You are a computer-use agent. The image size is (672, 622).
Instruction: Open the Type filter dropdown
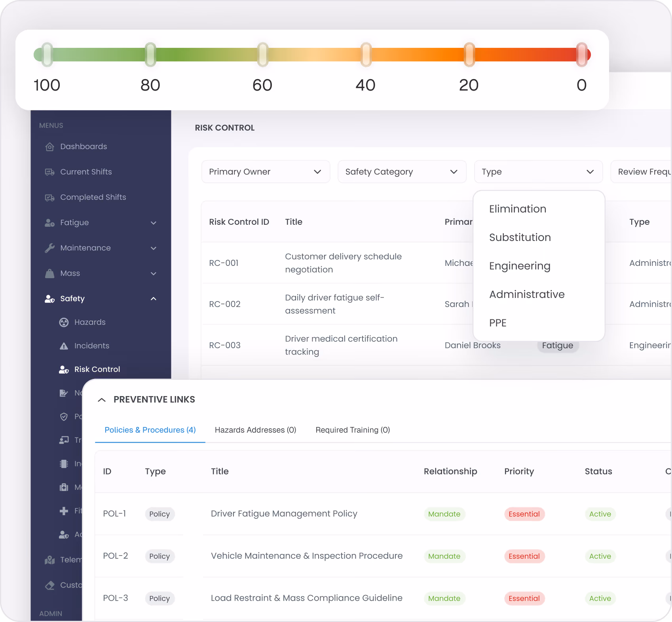point(538,172)
